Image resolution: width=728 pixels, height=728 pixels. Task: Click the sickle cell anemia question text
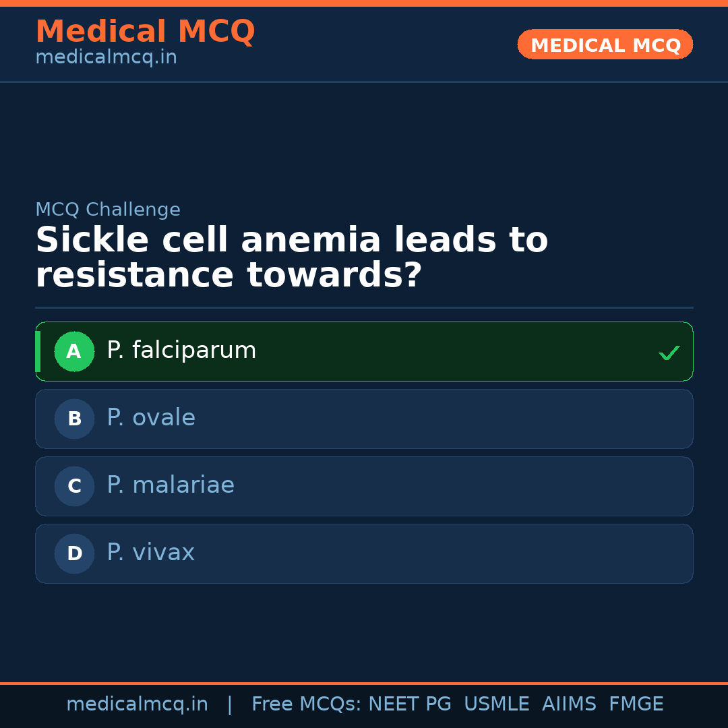[291, 258]
